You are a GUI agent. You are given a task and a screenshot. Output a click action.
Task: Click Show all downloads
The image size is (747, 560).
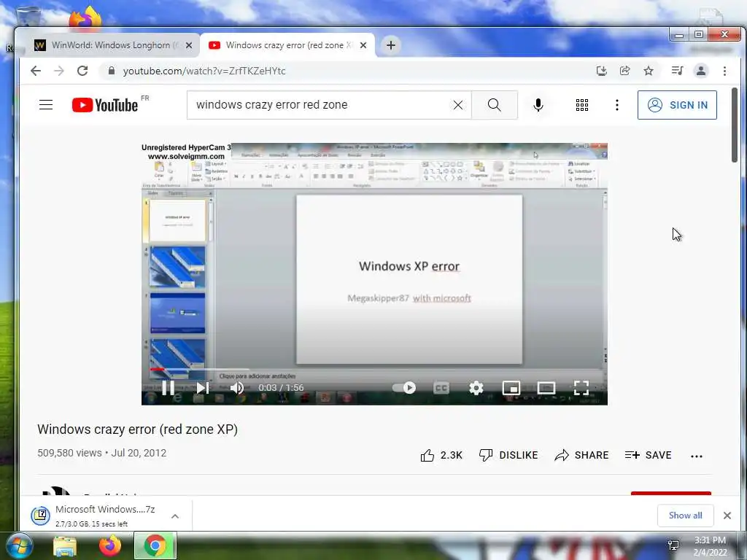tap(685, 516)
